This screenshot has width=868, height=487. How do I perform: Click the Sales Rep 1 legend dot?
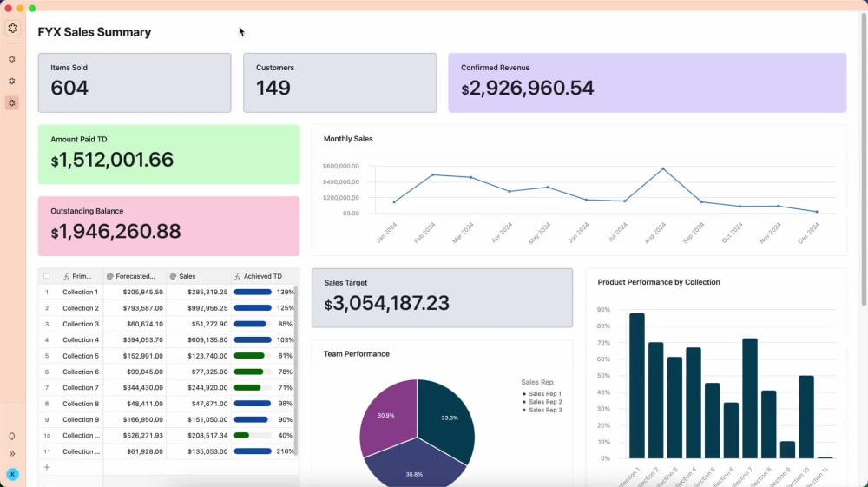pyautogui.click(x=524, y=394)
